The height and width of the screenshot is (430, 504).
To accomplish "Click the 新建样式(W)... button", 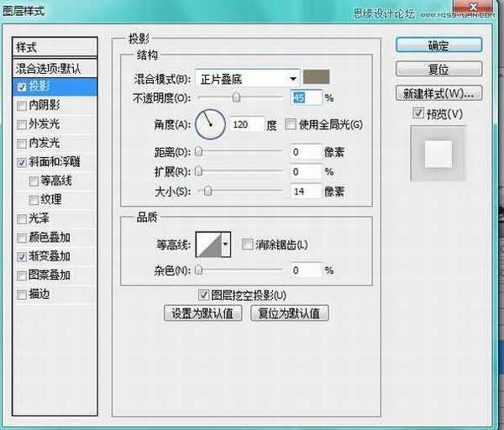I will [438, 92].
